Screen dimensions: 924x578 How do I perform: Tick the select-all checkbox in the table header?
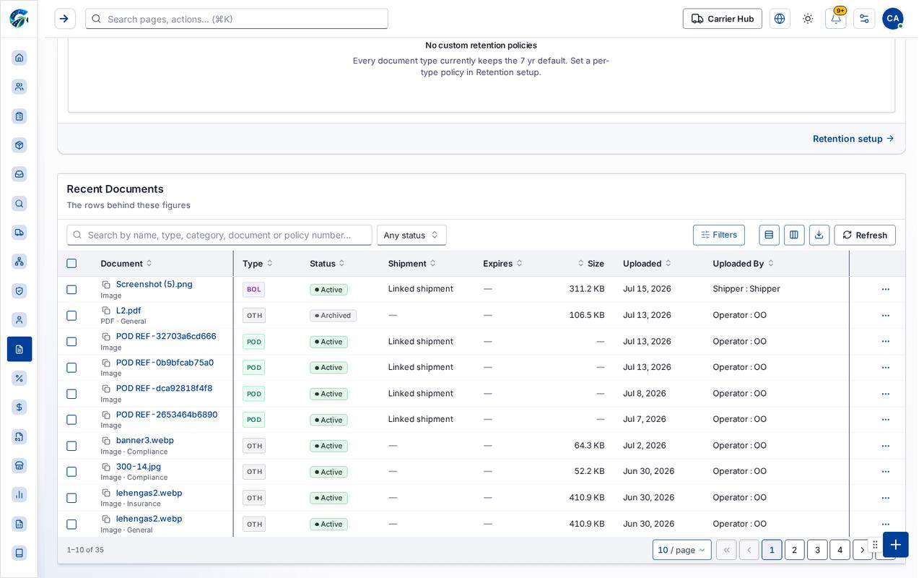pos(71,264)
